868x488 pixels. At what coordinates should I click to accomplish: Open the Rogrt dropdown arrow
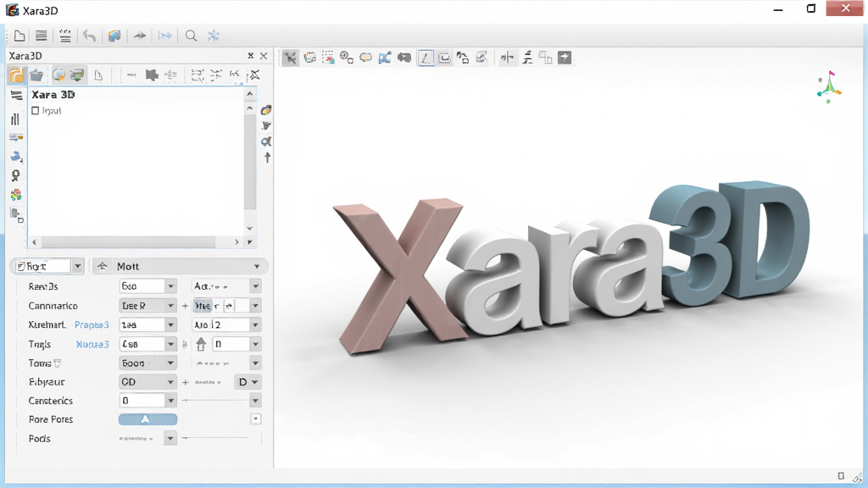point(77,267)
